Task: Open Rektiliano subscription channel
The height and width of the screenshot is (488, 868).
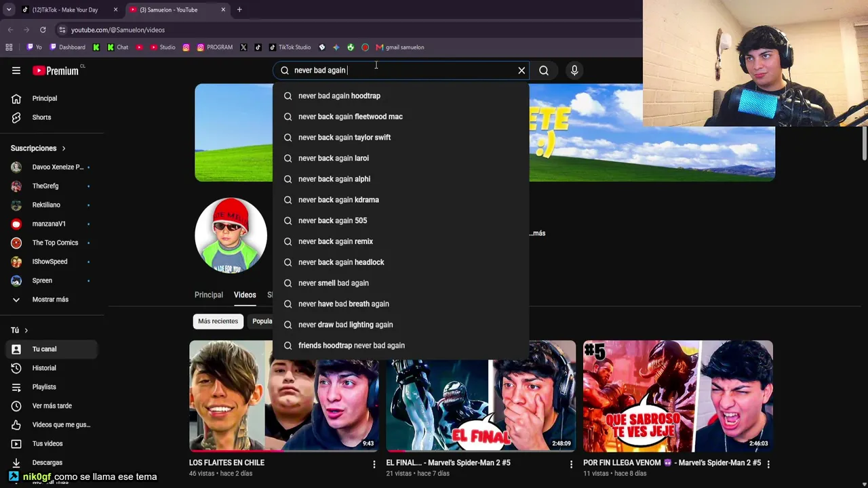Action: 52,205
